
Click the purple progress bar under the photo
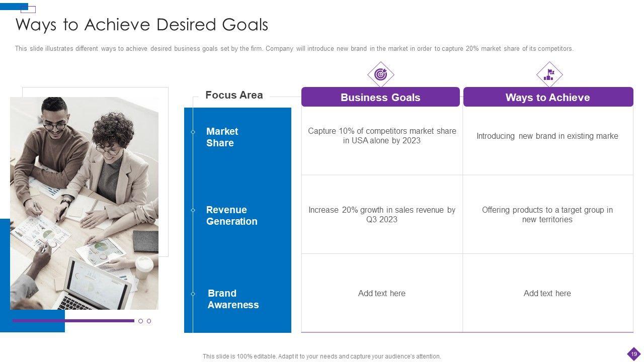coord(73,321)
